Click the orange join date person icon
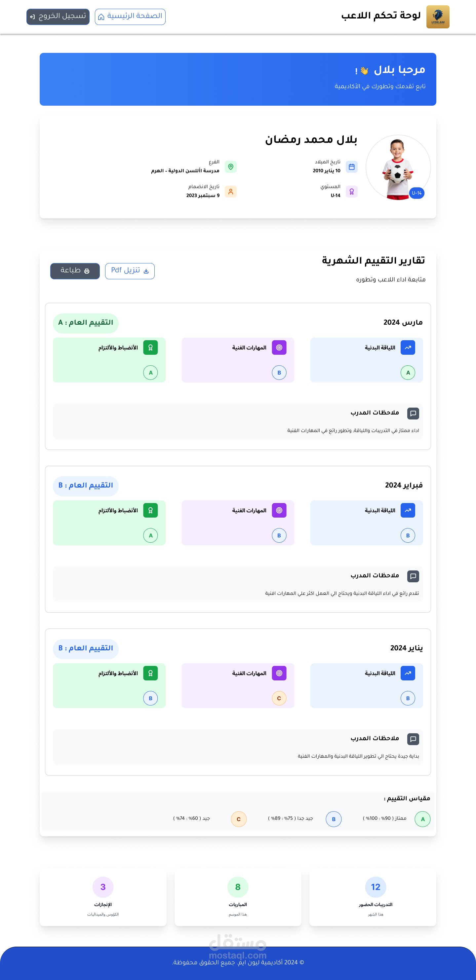Screen dimensions: 476x980 230,191
